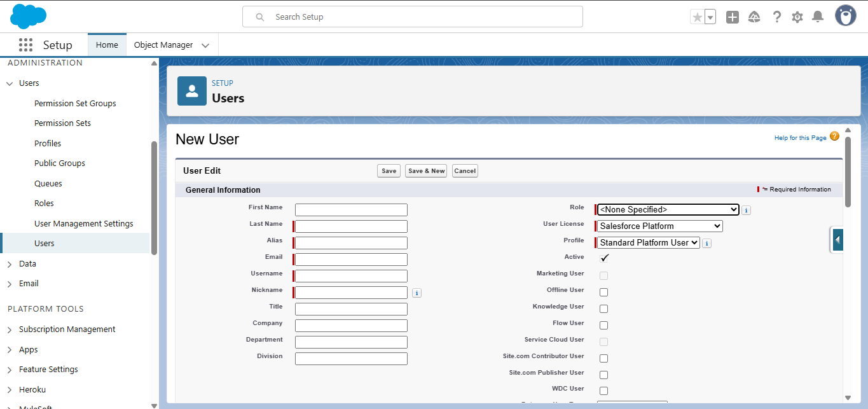Expand Feature Settings in sidebar

click(10, 370)
